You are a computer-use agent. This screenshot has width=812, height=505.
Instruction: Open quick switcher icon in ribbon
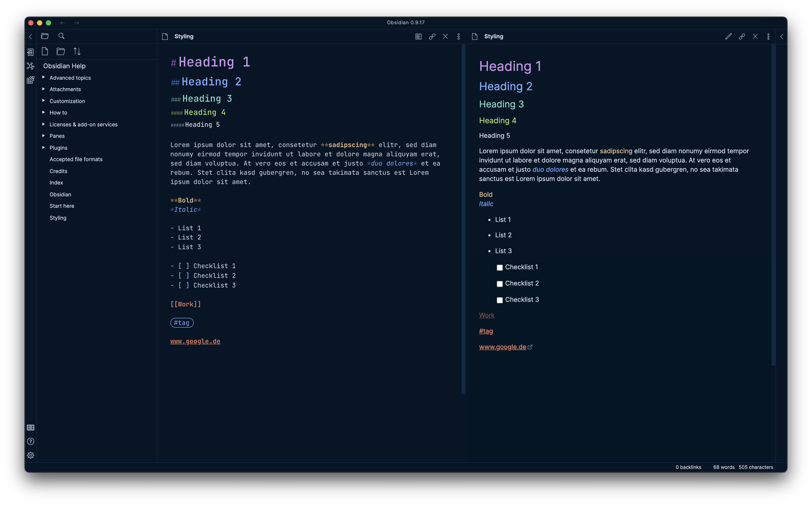click(30, 52)
